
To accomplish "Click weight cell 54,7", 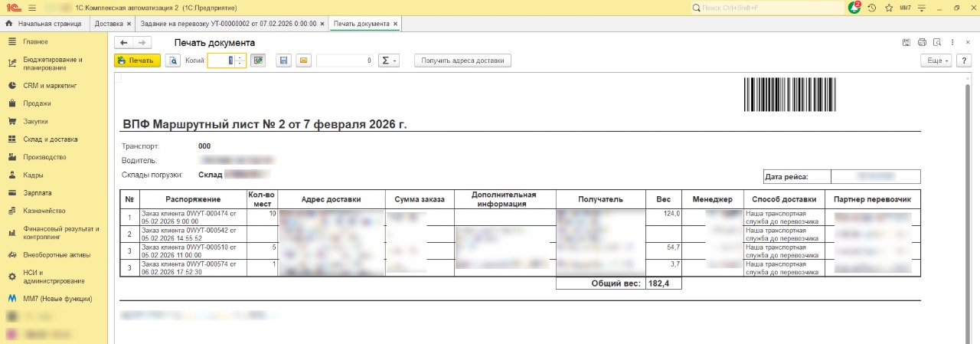I will pos(663,251).
